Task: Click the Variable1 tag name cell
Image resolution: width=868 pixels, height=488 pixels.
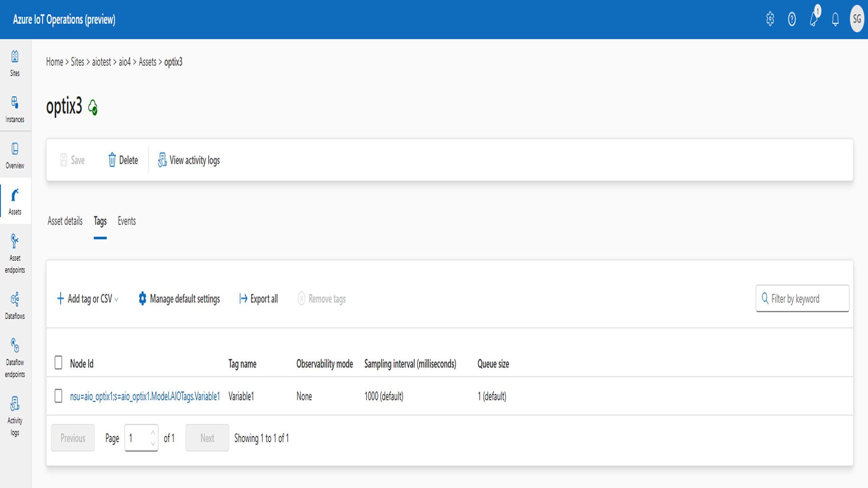Action: [241, 396]
